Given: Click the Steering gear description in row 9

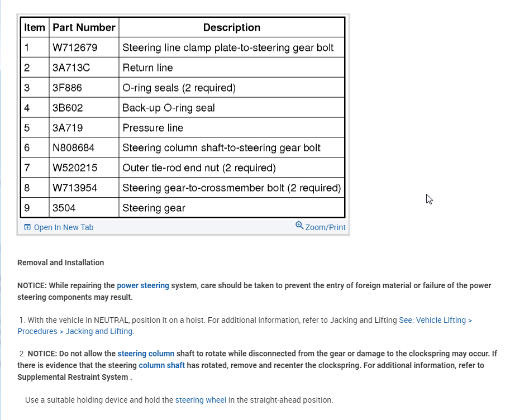Looking at the screenshot, I should coord(154,208).
